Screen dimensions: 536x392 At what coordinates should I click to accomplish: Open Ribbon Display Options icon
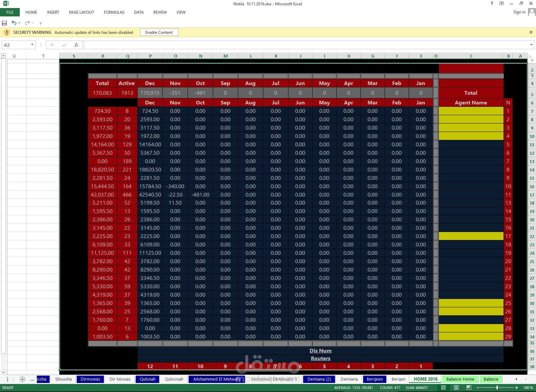(501, 4)
